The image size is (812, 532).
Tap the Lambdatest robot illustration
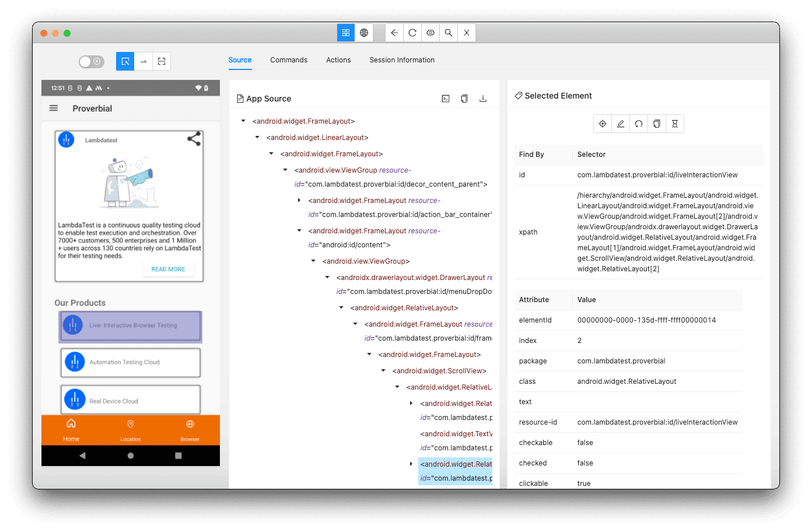click(x=129, y=182)
